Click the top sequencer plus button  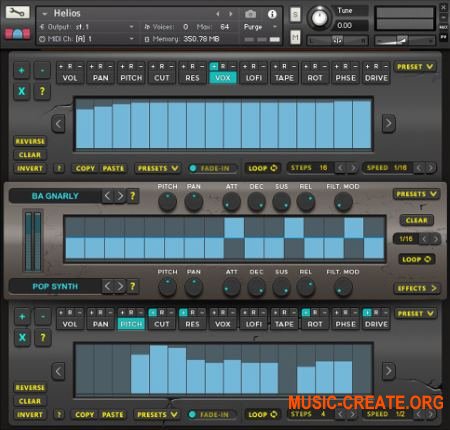(21, 70)
